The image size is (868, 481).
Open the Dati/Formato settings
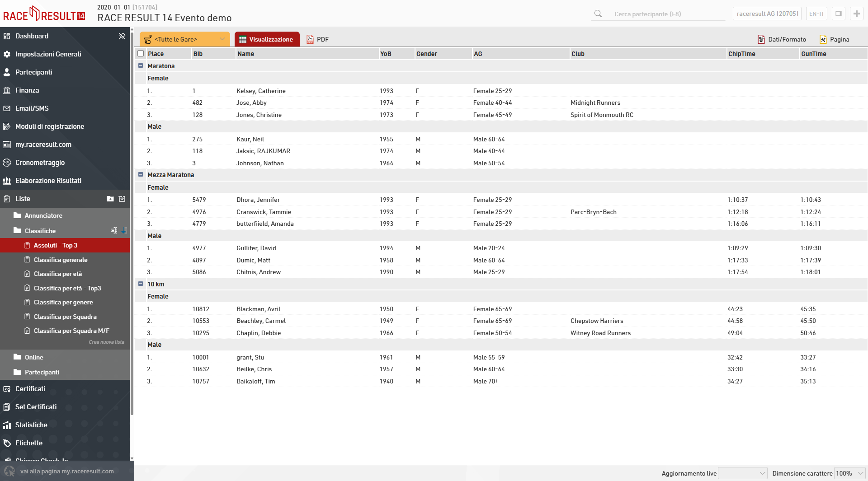pyautogui.click(x=782, y=39)
